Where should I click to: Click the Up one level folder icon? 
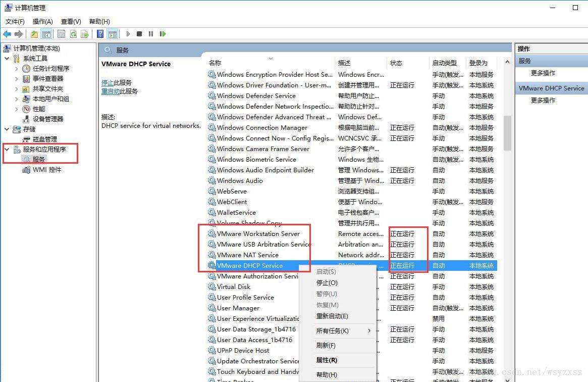point(34,34)
